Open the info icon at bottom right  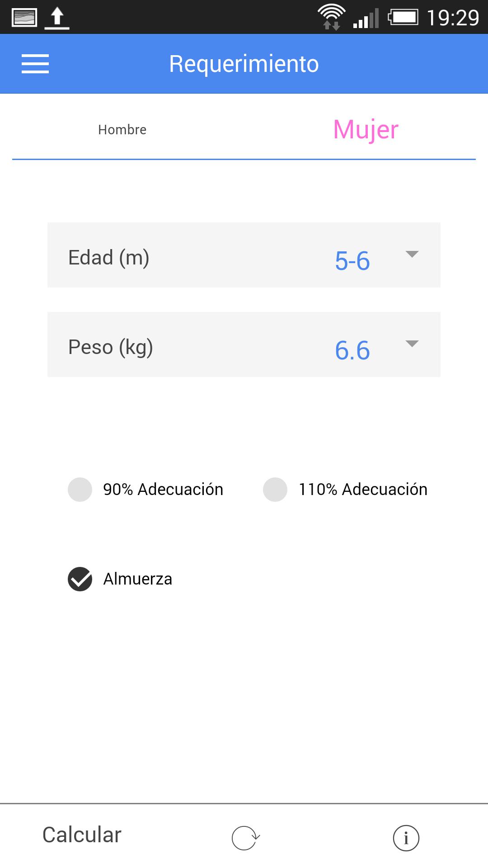pyautogui.click(x=406, y=838)
